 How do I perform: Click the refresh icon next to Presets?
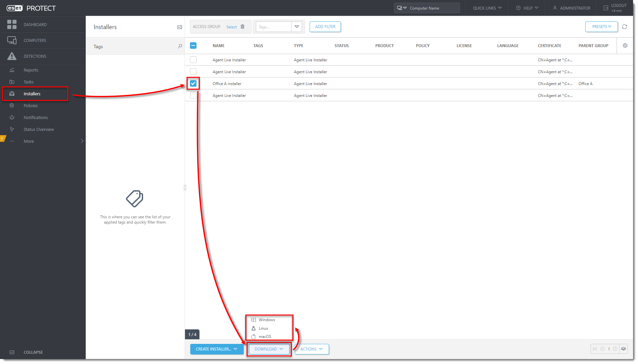tap(624, 27)
